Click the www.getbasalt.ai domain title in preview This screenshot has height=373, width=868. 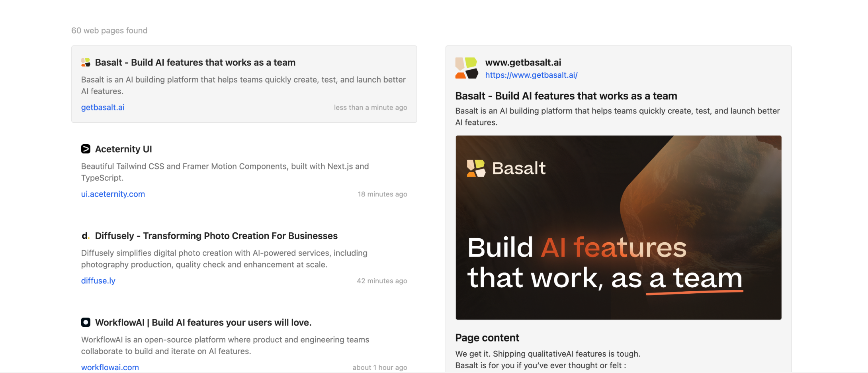pyautogui.click(x=523, y=63)
